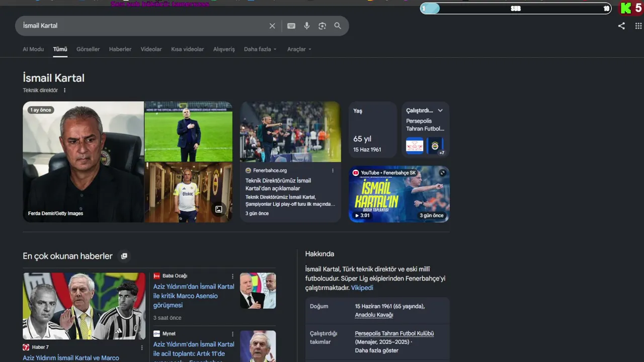Click the YouTube logo on the video card

pos(356,173)
